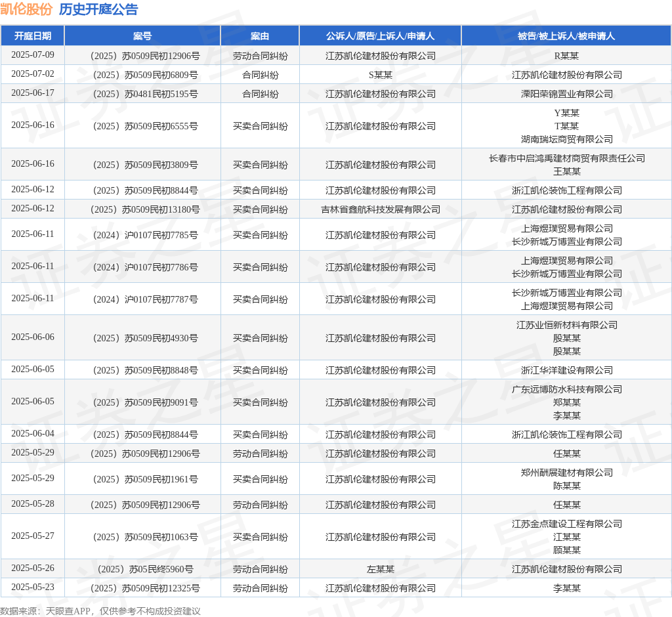
Task: Select date cell 2025-06-06
Action: (33, 337)
